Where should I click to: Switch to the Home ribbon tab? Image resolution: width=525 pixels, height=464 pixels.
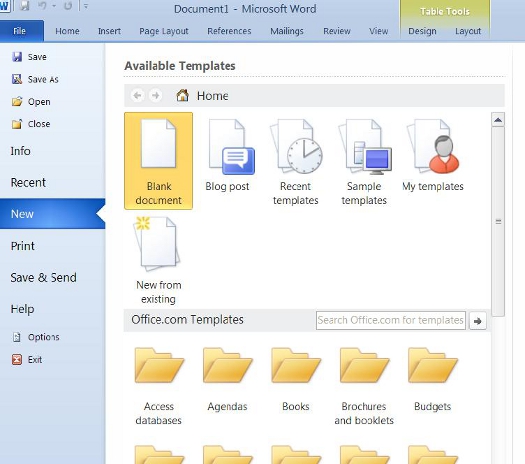tap(67, 31)
